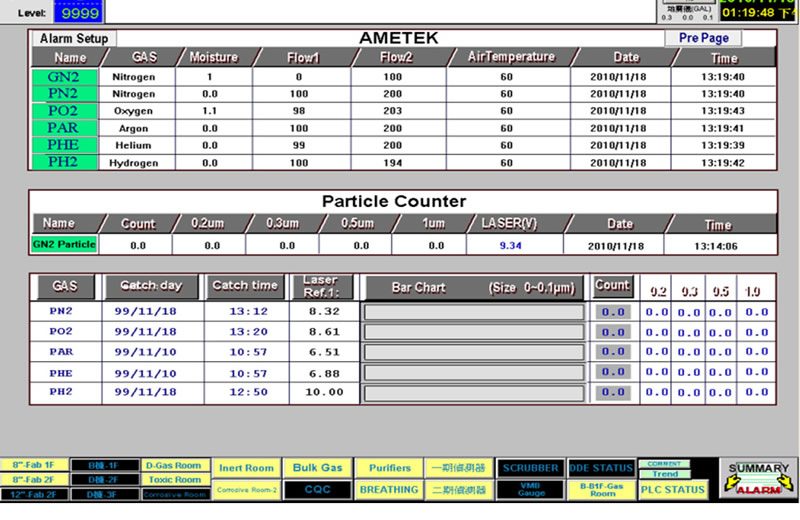The width and height of the screenshot is (800, 520).
Task: Select the green PN2 name indicator
Action: click(64, 93)
